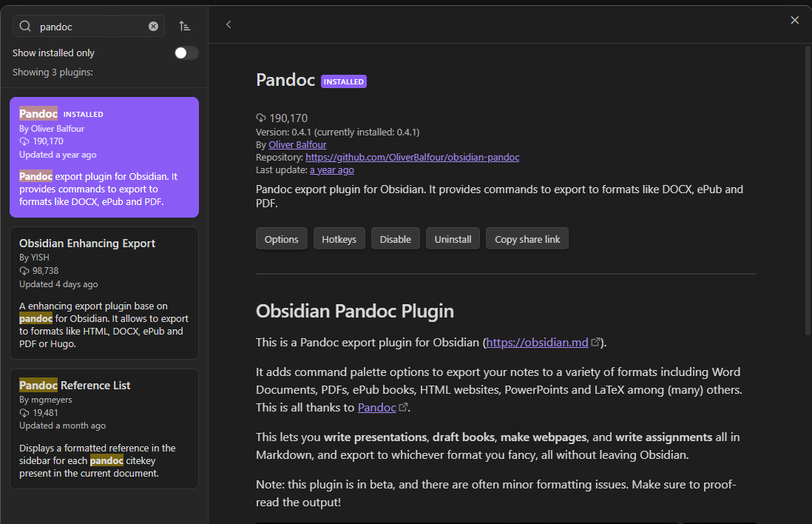This screenshot has height=524, width=812.
Task: Click 'By mgmeyers' author text
Action: tap(46, 400)
